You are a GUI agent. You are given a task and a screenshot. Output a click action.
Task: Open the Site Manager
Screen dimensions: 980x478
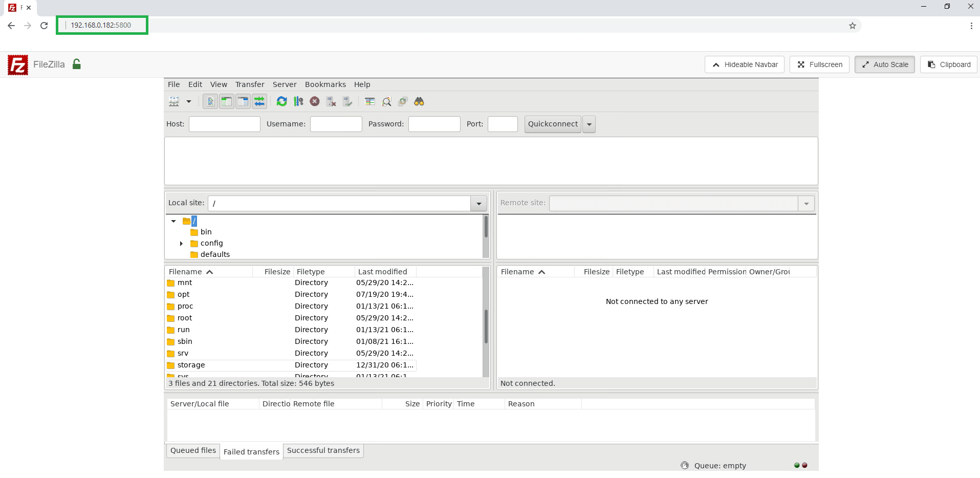pos(175,101)
